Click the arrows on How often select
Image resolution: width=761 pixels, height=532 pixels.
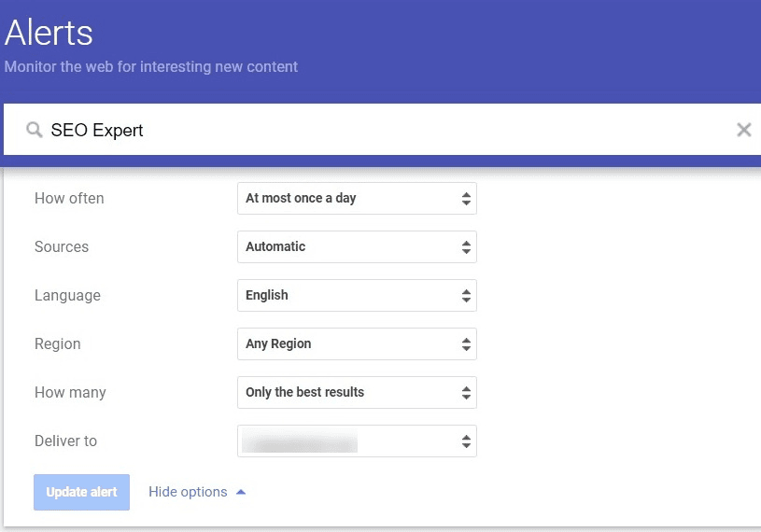[x=466, y=198]
